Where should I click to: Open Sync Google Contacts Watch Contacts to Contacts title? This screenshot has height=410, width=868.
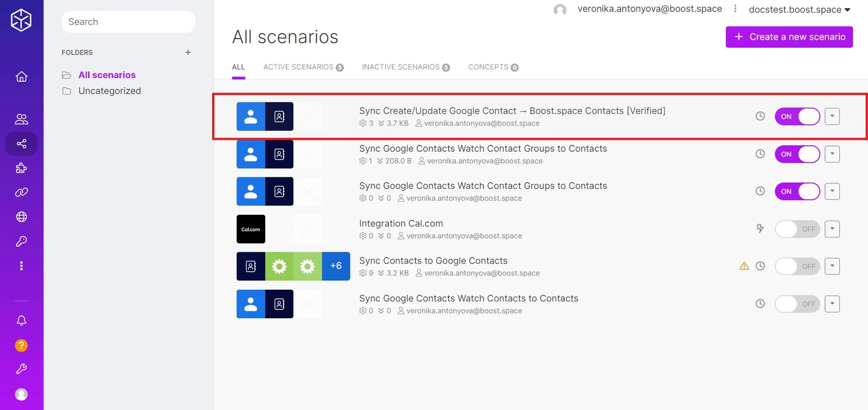click(469, 298)
